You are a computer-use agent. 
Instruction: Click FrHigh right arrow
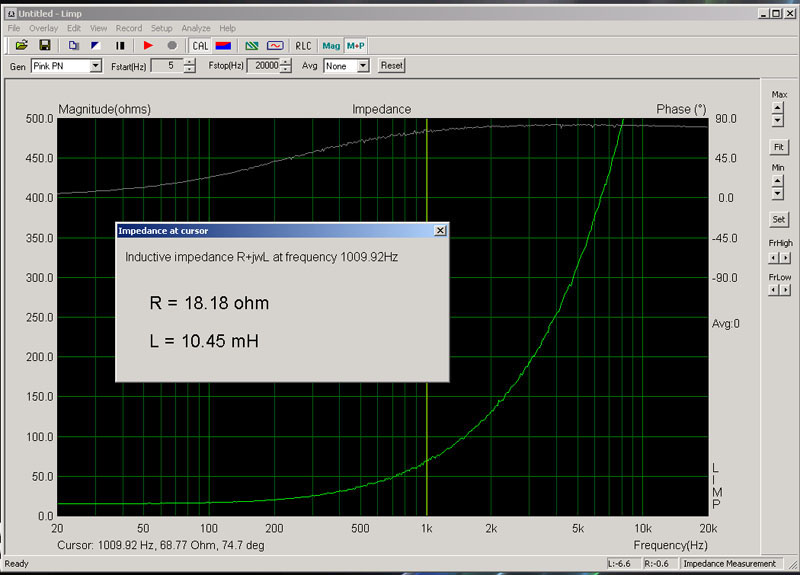[x=784, y=257]
